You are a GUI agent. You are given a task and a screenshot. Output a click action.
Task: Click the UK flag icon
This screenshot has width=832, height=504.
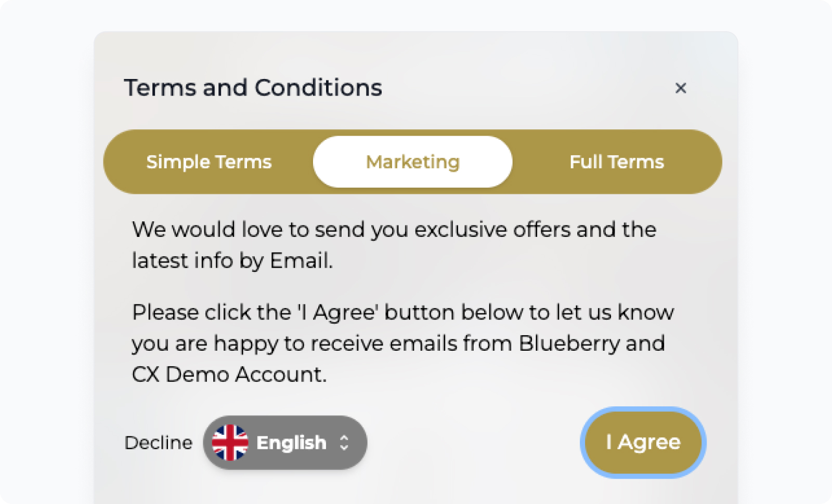click(230, 443)
